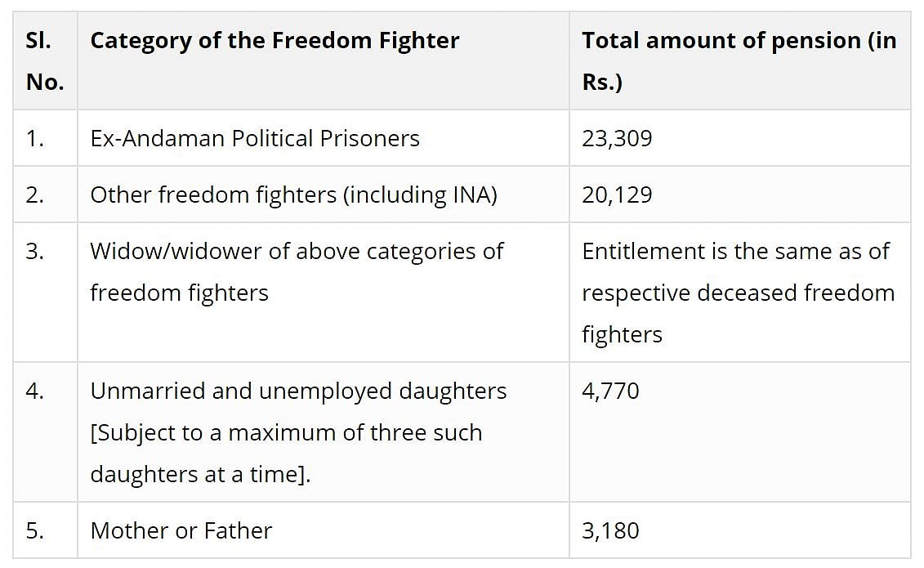The height and width of the screenshot is (568, 924).
Task: Click "Unmarried and unemployed daughters" text
Action: click(x=298, y=391)
